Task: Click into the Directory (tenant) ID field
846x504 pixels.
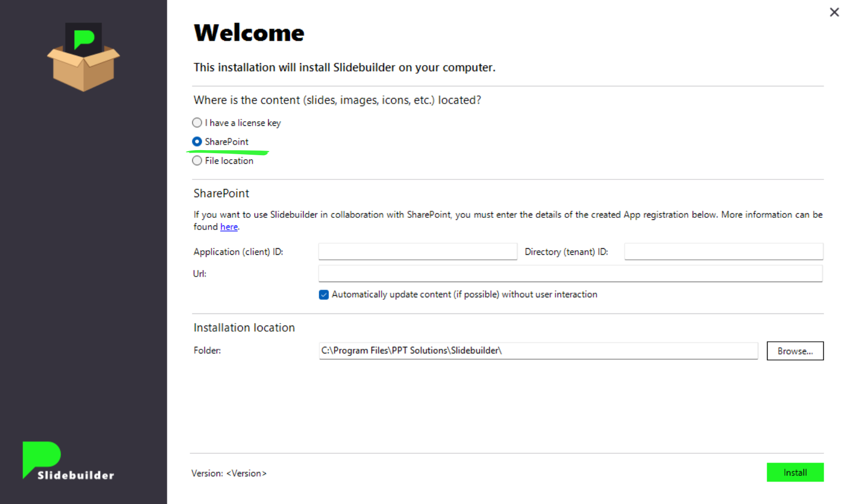Action: pyautogui.click(x=724, y=251)
